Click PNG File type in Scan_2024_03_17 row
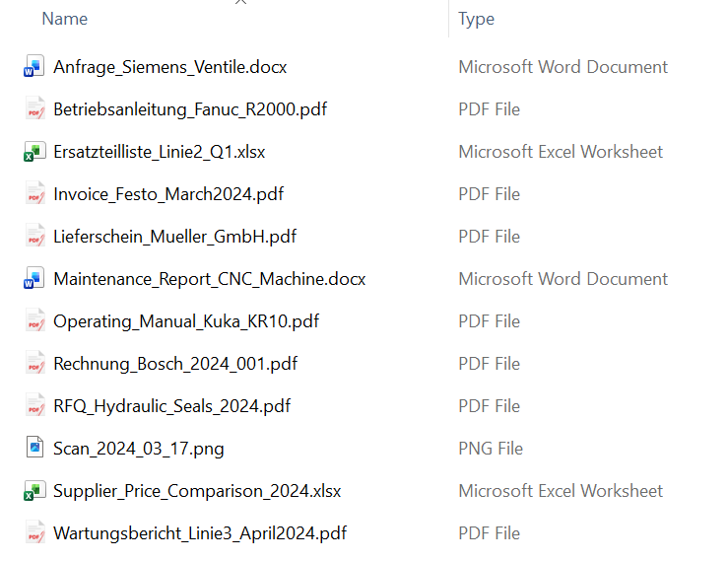Screen dimensions: 728x561 tap(491, 449)
